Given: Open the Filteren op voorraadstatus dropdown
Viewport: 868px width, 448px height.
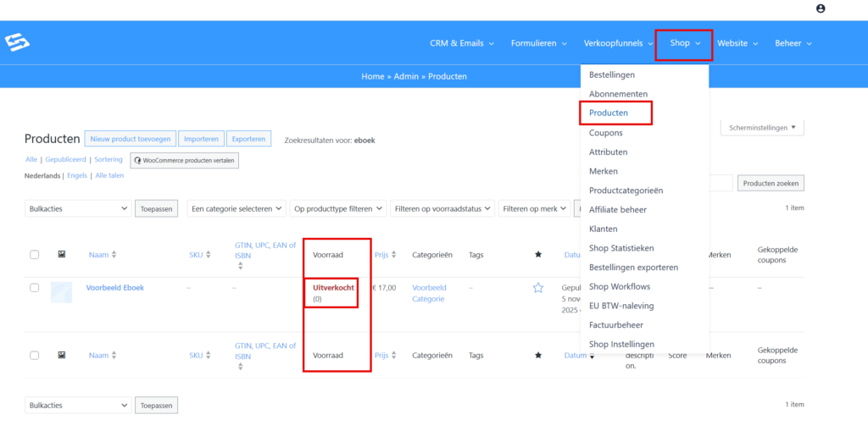Looking at the screenshot, I should (x=443, y=208).
